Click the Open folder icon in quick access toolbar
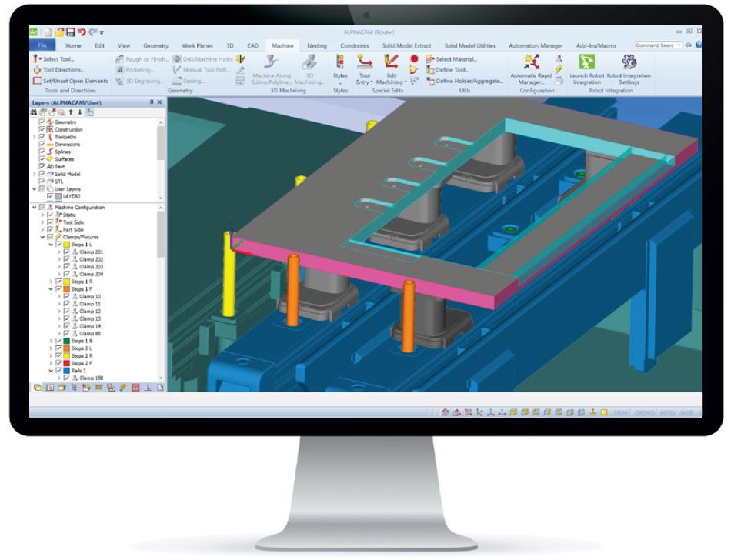731x560 pixels. click(59, 32)
